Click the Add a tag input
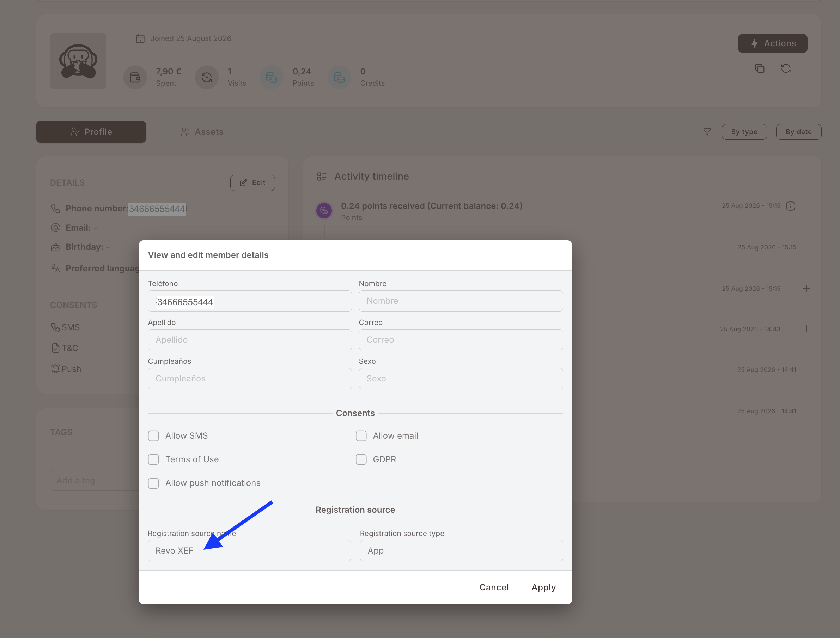The image size is (840, 638). click(95, 481)
